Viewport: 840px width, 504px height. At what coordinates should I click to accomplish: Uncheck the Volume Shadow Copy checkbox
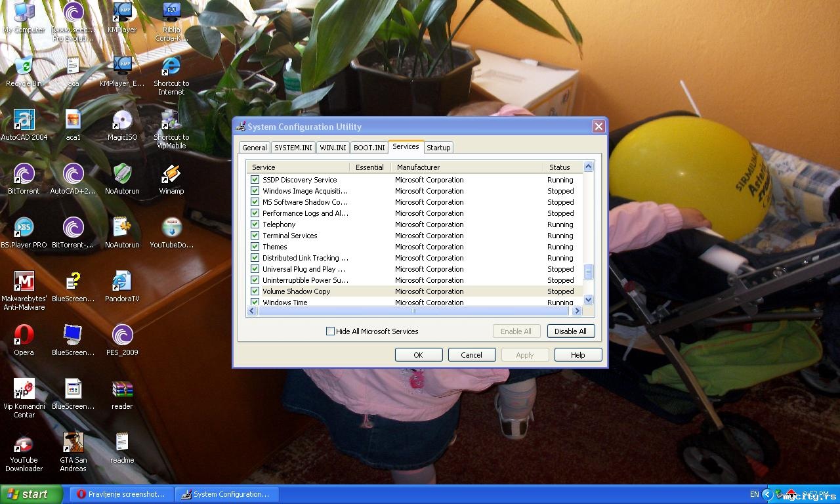point(255,291)
